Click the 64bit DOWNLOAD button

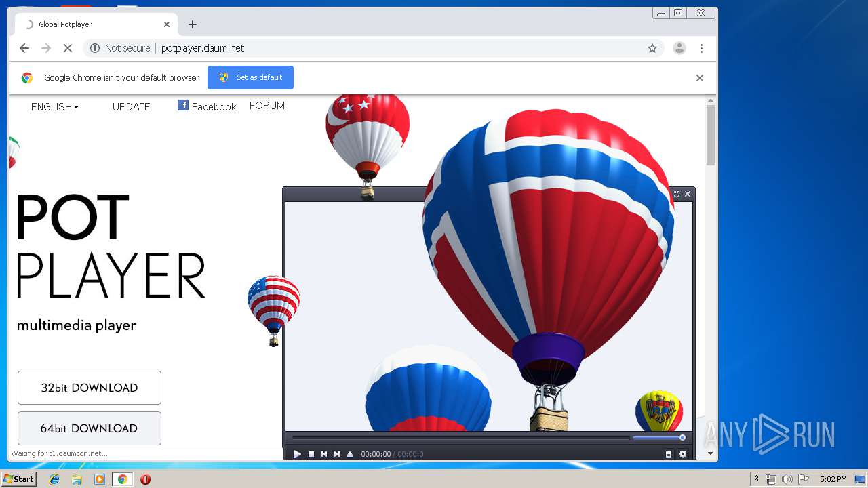[90, 428]
